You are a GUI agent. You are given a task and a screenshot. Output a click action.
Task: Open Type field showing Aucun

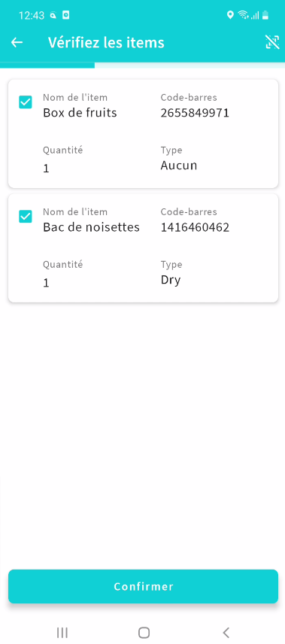coord(179,166)
